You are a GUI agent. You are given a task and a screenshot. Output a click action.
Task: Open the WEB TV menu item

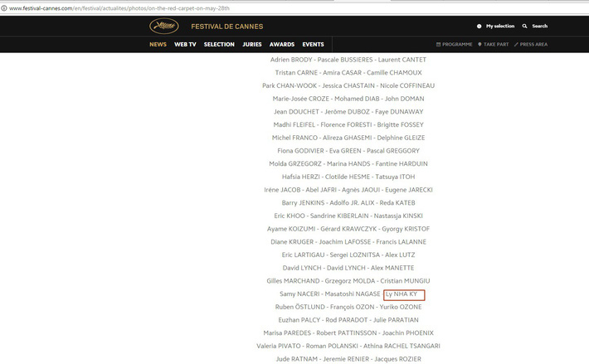(185, 44)
